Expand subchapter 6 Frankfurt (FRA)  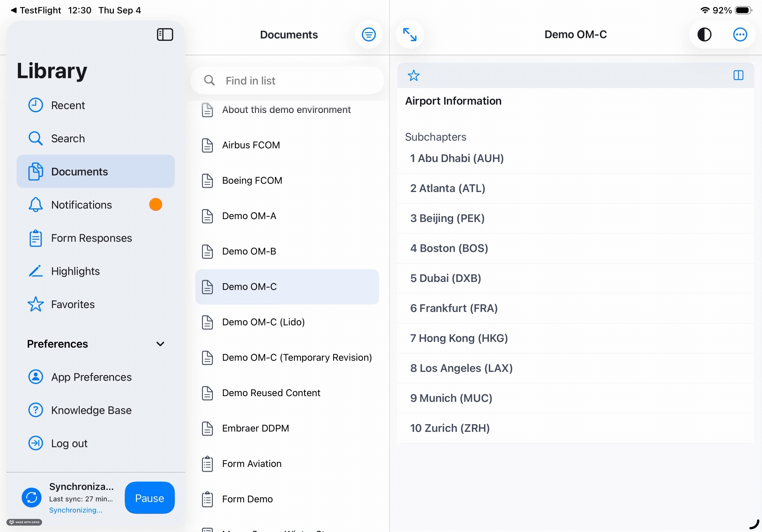click(x=454, y=308)
